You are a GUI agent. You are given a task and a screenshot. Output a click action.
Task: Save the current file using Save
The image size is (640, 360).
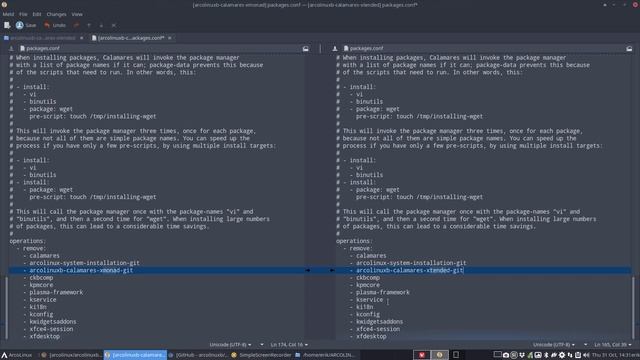pyautogui.click(x=26, y=25)
